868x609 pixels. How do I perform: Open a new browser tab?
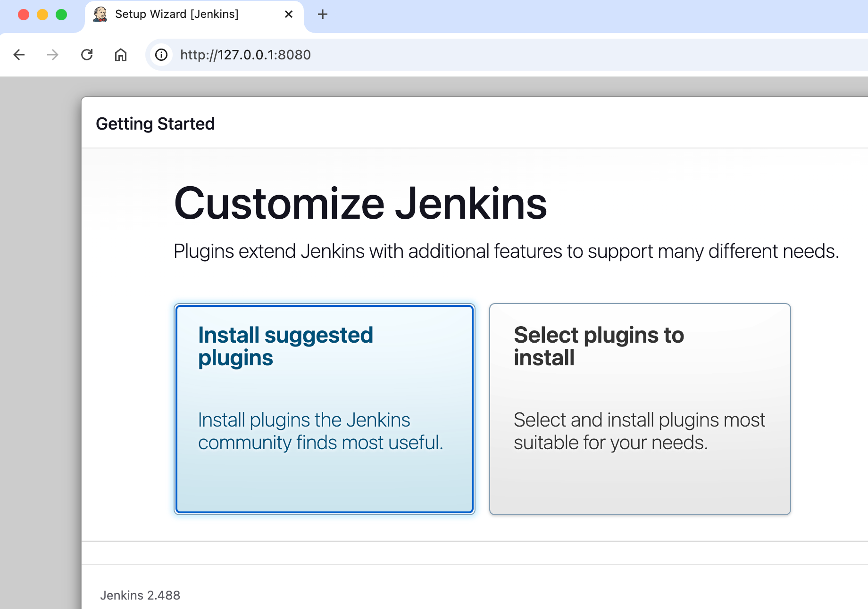coord(323,14)
